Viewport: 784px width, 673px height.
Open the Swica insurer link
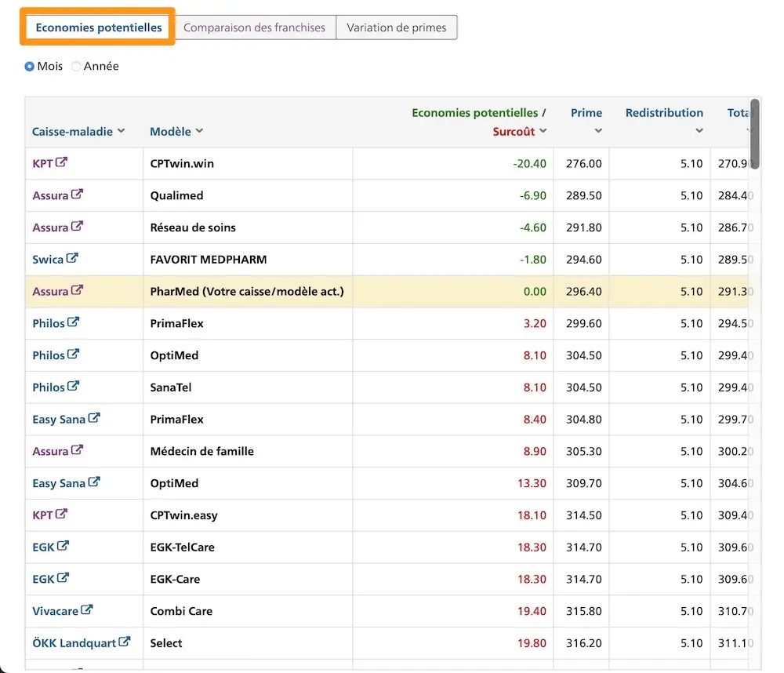(x=48, y=260)
